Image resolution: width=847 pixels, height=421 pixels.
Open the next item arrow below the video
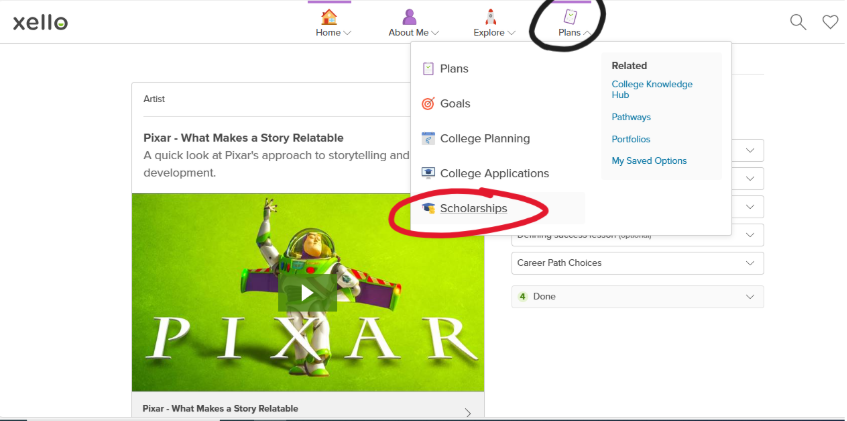pos(468,411)
